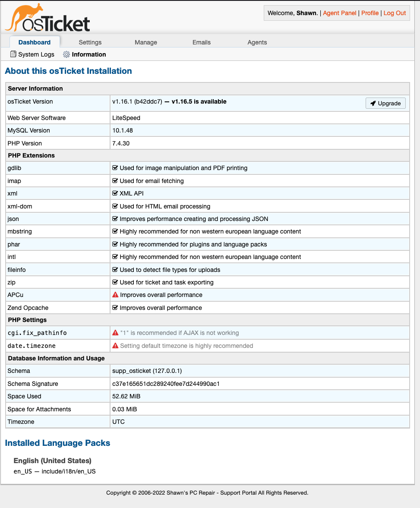Open the Settings tab
420x508 pixels.
(90, 42)
